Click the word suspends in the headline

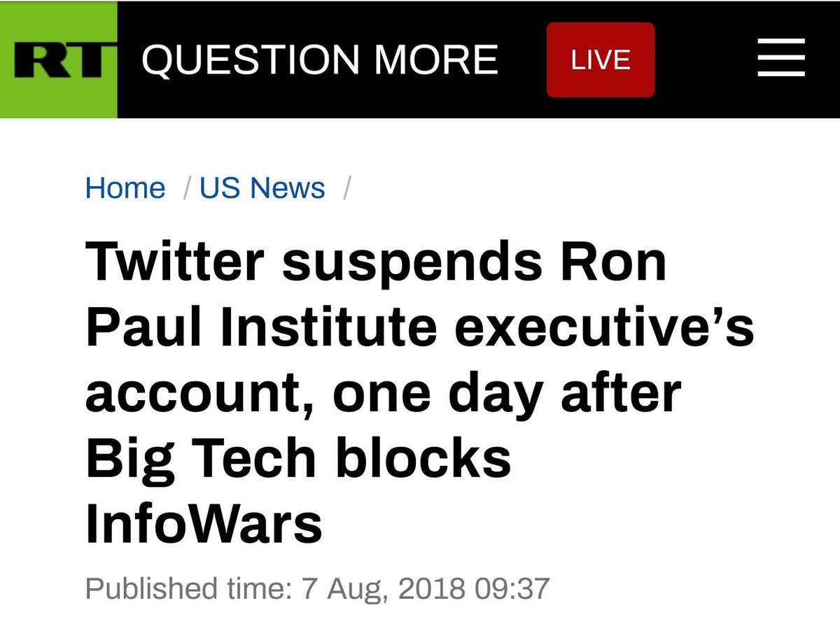[407, 262]
